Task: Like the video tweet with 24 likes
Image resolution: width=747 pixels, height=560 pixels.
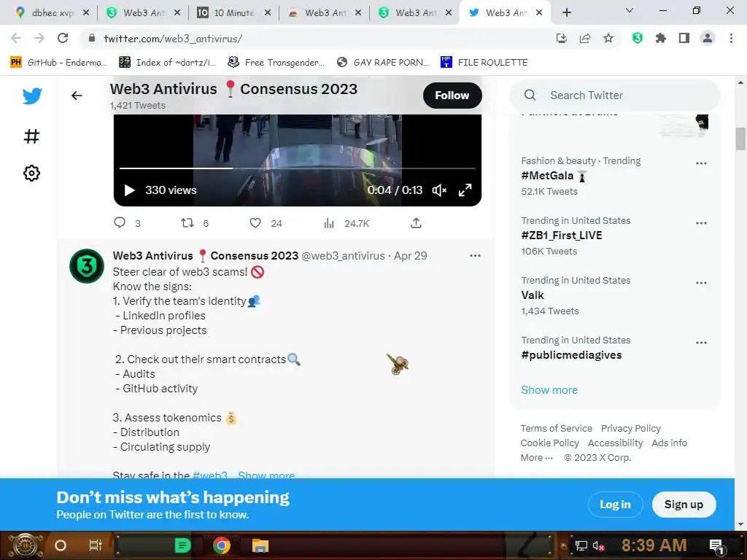Action: pos(255,223)
